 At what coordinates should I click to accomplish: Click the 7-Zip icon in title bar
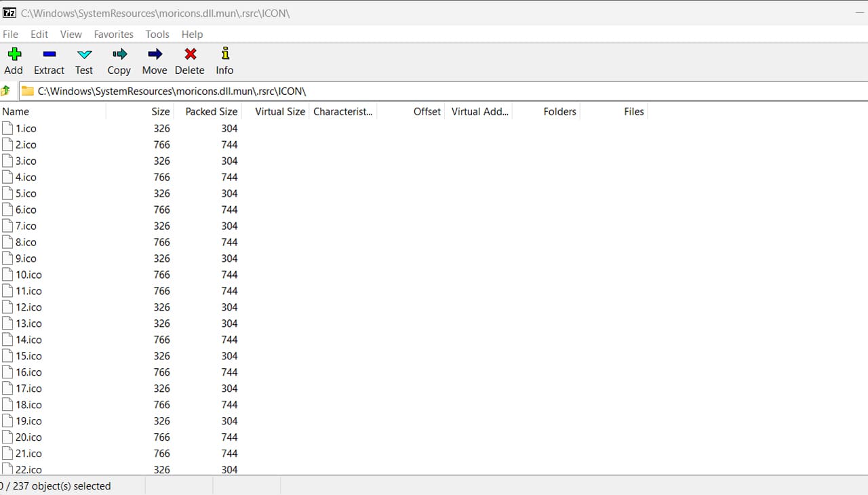9,13
